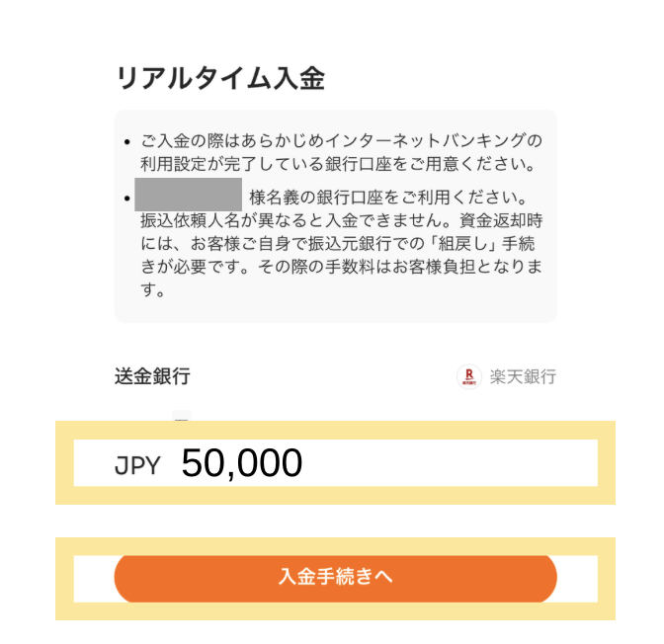This screenshot has width=664, height=644.
Task: Click the grey redacted account holder name
Action: (189, 194)
